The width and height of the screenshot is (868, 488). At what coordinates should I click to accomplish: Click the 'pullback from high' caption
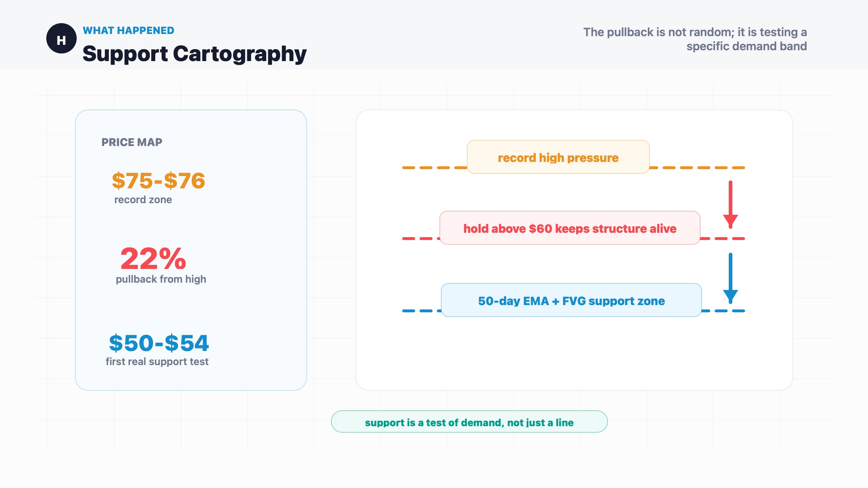161,279
